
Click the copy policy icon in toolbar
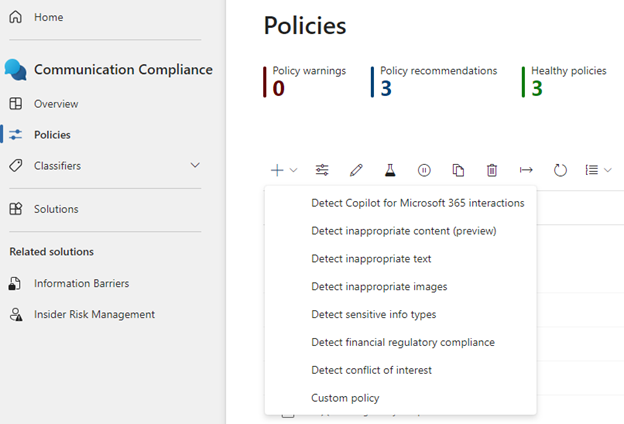458,170
